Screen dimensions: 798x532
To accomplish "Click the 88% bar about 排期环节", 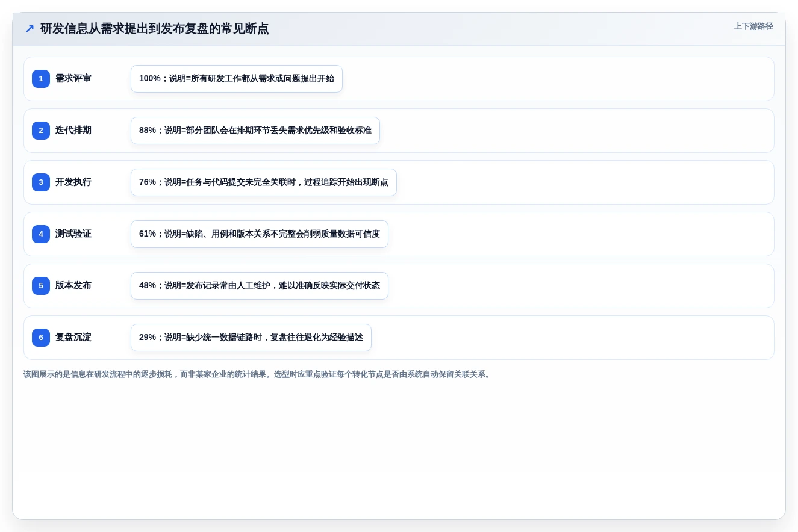I will coord(255,131).
